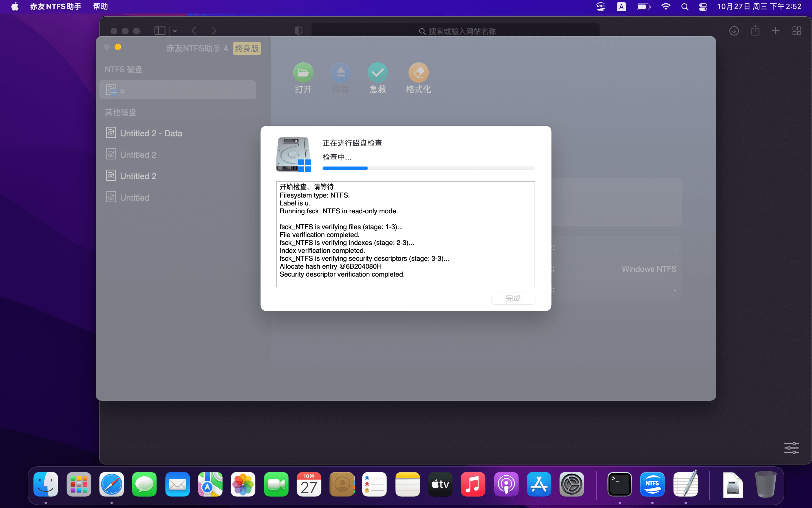812x508 pixels.
Task: Open the Trash in the Dock
Action: pyautogui.click(x=766, y=484)
